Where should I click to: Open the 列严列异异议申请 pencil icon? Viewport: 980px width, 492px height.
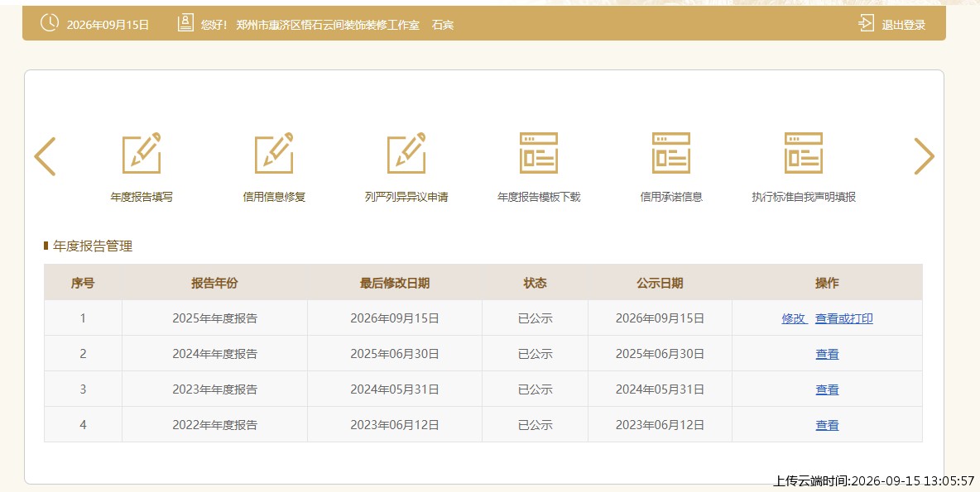(x=406, y=153)
